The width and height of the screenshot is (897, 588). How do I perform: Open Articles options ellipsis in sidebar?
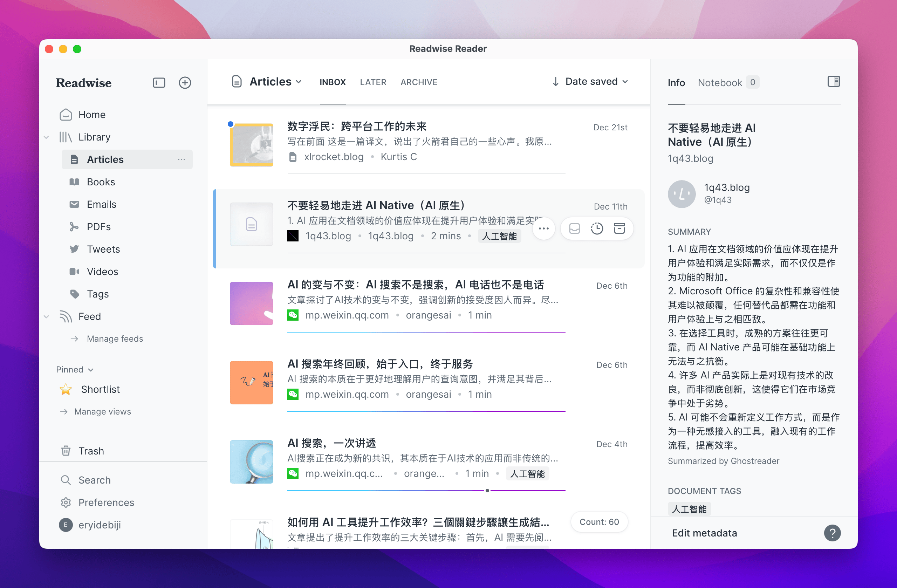[x=181, y=159]
